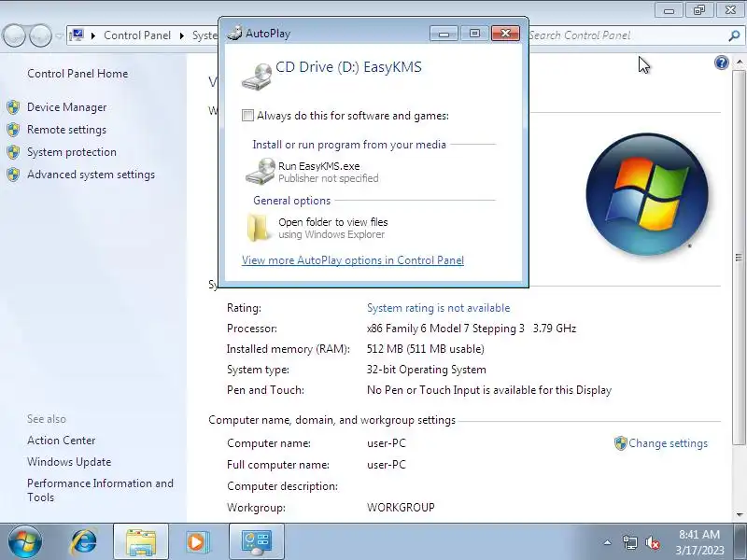Click the computer icon in address bar
747x560 pixels.
[77, 35]
